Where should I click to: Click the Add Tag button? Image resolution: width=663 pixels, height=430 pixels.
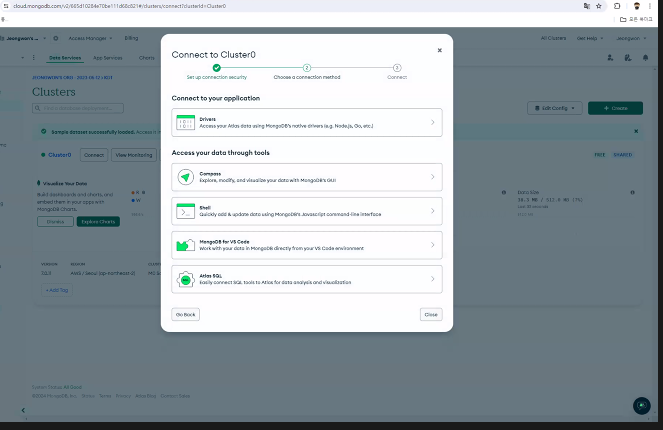pos(57,290)
